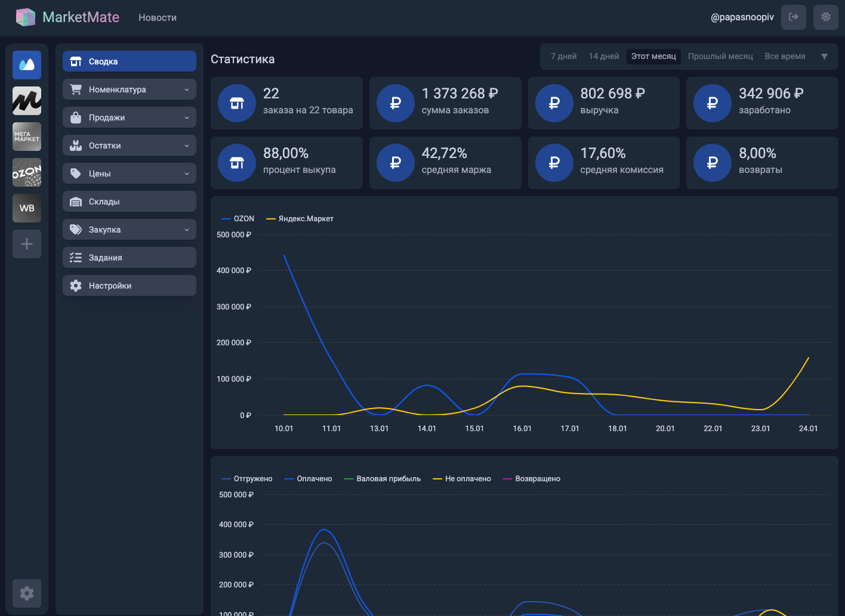Screen dimensions: 845x616
Task: Expand the Номенклатура menu
Action: [129, 89]
